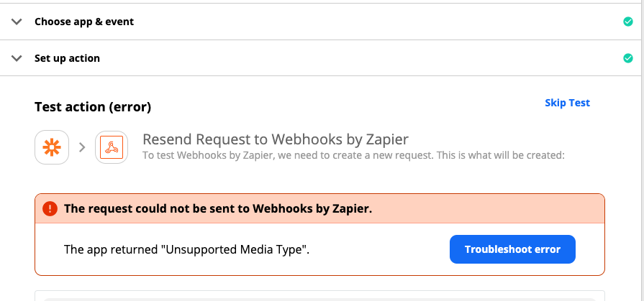Skip the test via Skip Test link
This screenshot has width=644, height=301.
(x=567, y=103)
